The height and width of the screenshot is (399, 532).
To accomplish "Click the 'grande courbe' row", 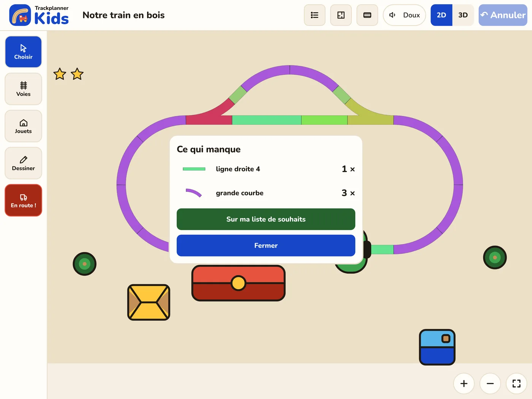I will (x=266, y=193).
